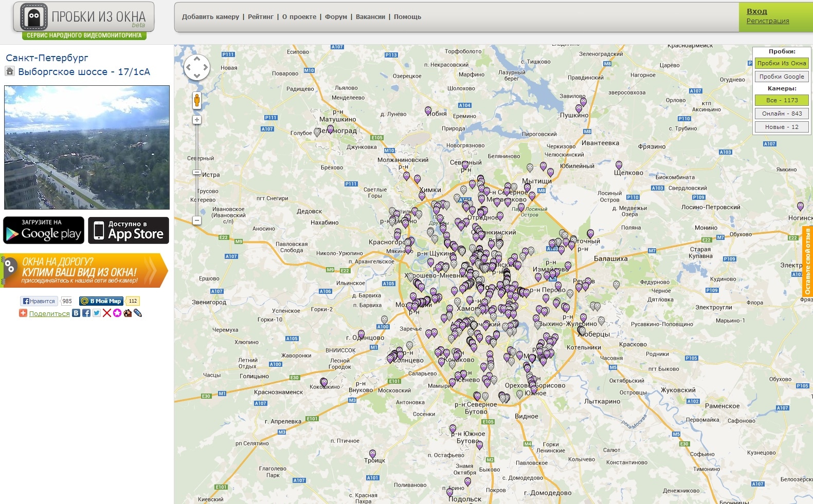Show Все - 1173 cameras

tap(781, 100)
